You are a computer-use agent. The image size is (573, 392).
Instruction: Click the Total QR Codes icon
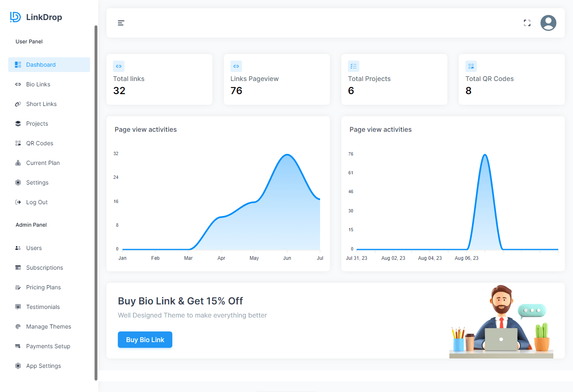click(x=471, y=66)
